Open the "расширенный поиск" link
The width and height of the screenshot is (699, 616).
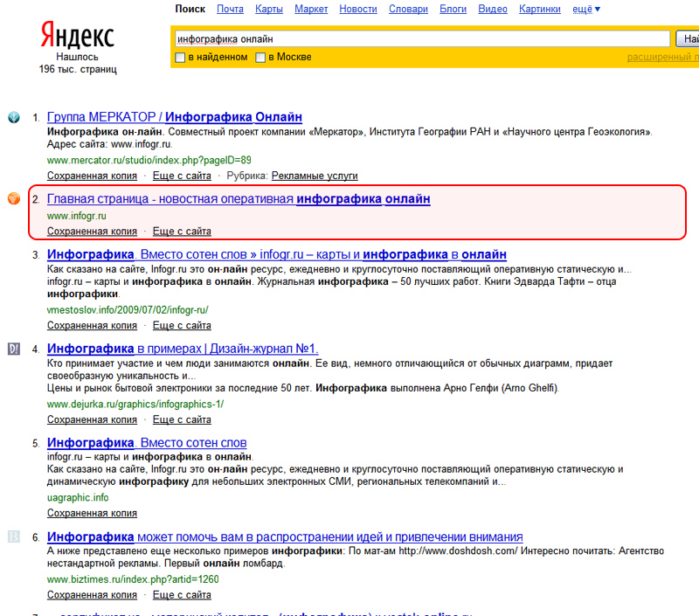point(662,58)
